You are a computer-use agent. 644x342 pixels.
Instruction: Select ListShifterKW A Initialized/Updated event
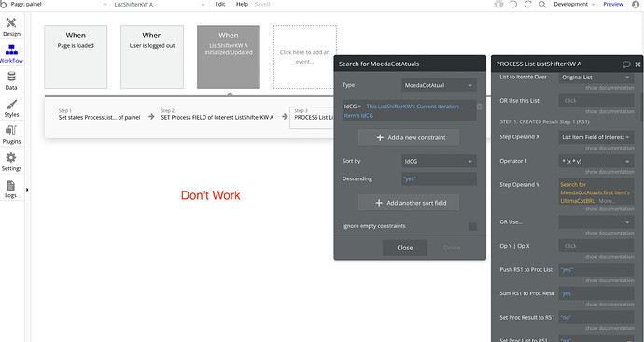tap(229, 57)
